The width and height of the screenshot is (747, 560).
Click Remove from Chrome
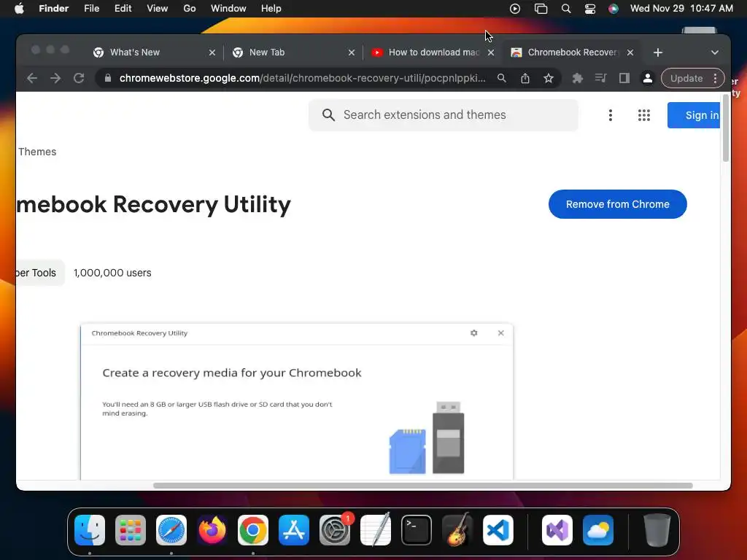[x=617, y=204]
